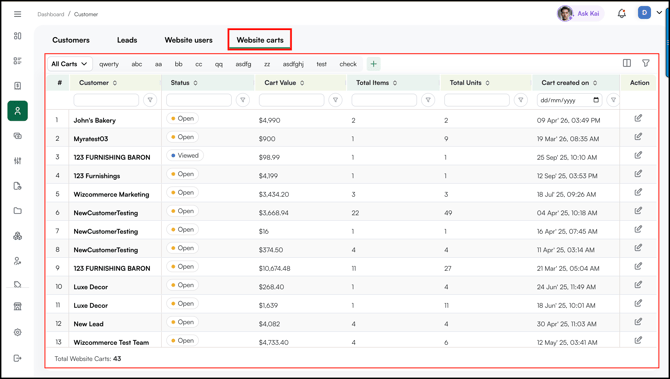Click the $10,674.48 cart value
The height and width of the screenshot is (379, 670).
274,268
